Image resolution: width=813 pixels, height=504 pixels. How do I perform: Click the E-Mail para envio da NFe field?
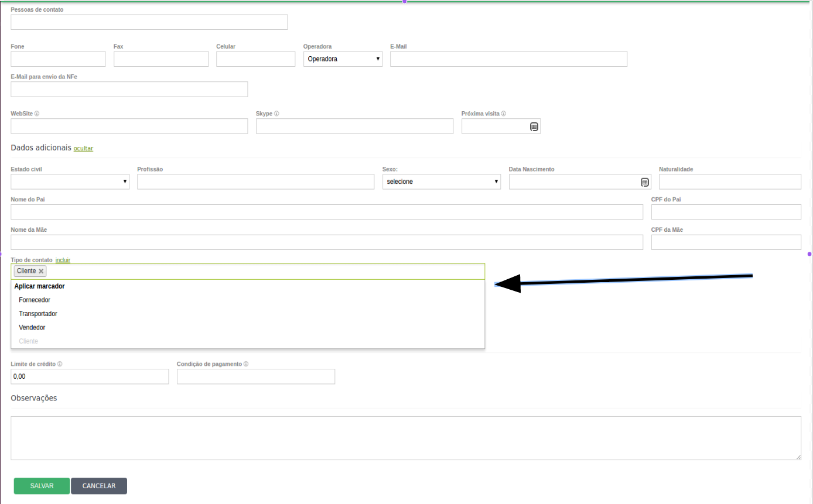[129, 89]
